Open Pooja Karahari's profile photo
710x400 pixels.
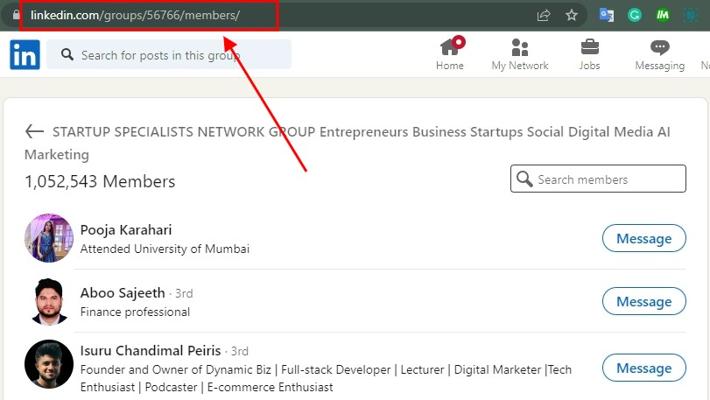49,238
